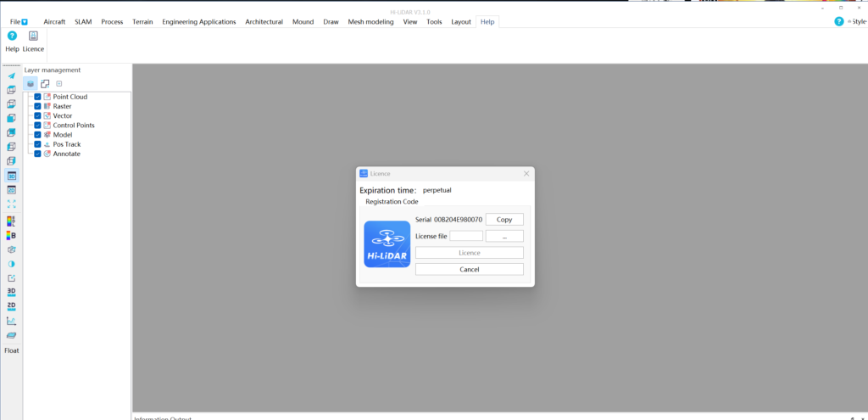This screenshot has height=420, width=868.
Task: Select the Annotate layer row
Action: 66,154
